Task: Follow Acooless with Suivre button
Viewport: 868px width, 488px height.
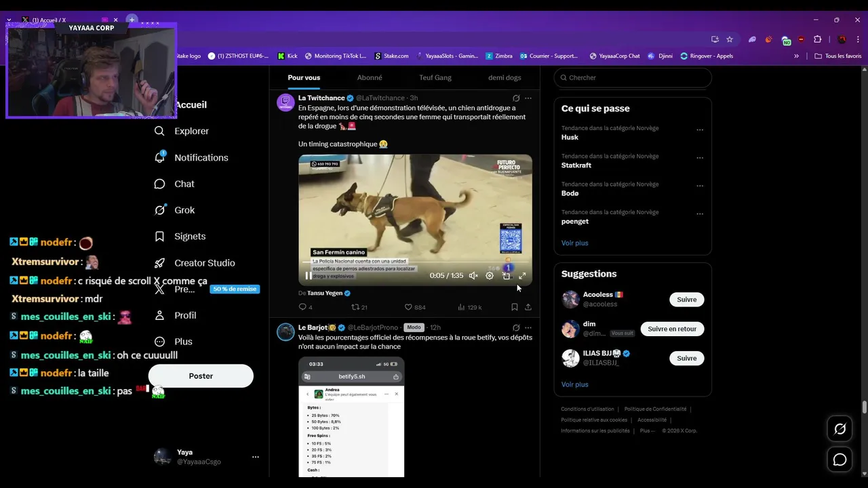Action: pos(687,300)
